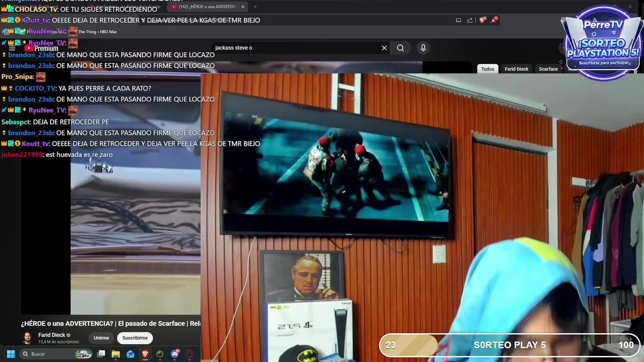The image size is (644, 362).
Task: Start voice search with the microphone icon
Action: [x=423, y=48]
